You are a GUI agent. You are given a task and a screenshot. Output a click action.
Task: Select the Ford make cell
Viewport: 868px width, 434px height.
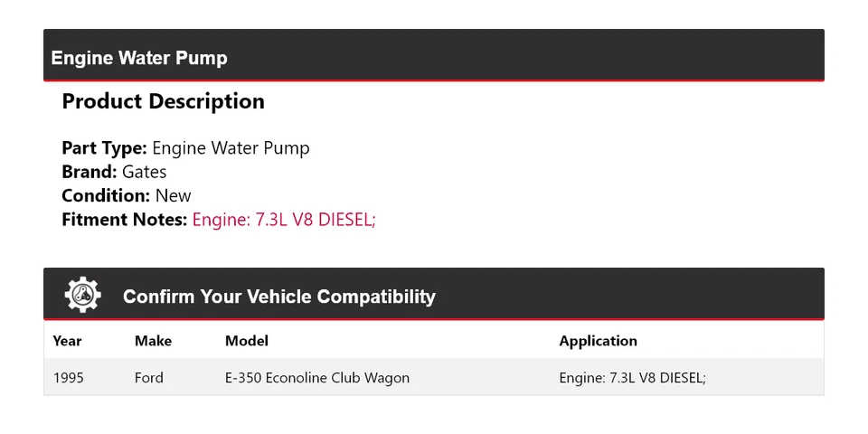pyautogui.click(x=149, y=378)
